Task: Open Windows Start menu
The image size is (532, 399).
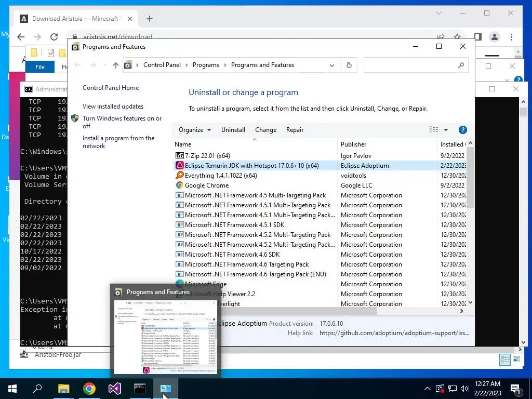Action: 12,389
